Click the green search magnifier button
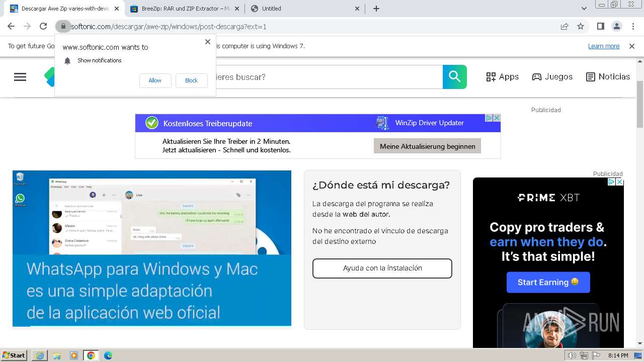Image resolution: width=644 pixels, height=362 pixels. click(x=455, y=77)
